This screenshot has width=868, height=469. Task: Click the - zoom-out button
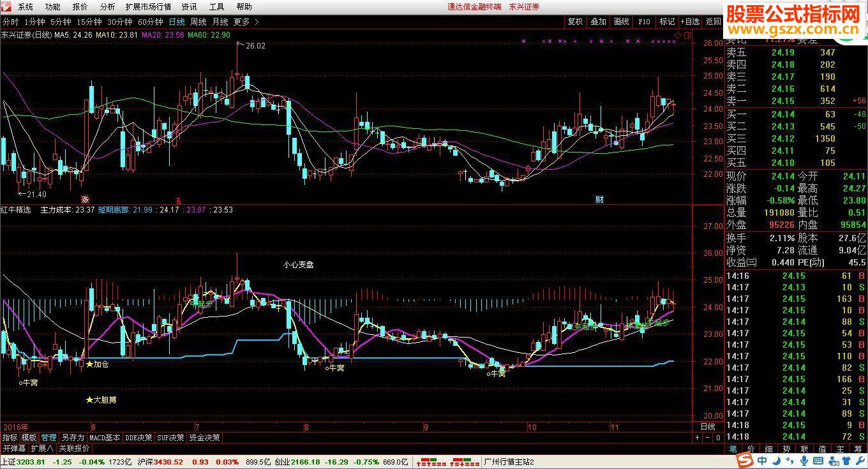point(708,438)
